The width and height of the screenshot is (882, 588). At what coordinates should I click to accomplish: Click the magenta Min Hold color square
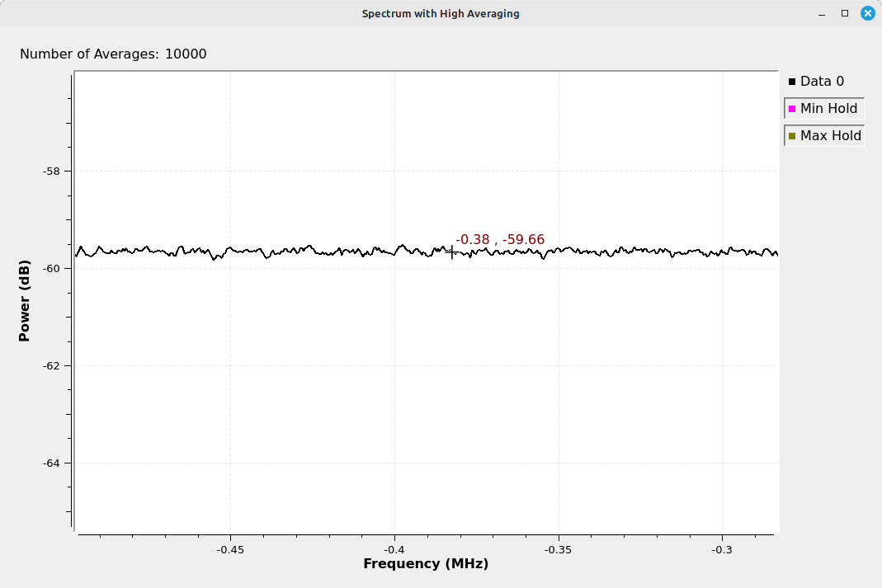coord(792,109)
